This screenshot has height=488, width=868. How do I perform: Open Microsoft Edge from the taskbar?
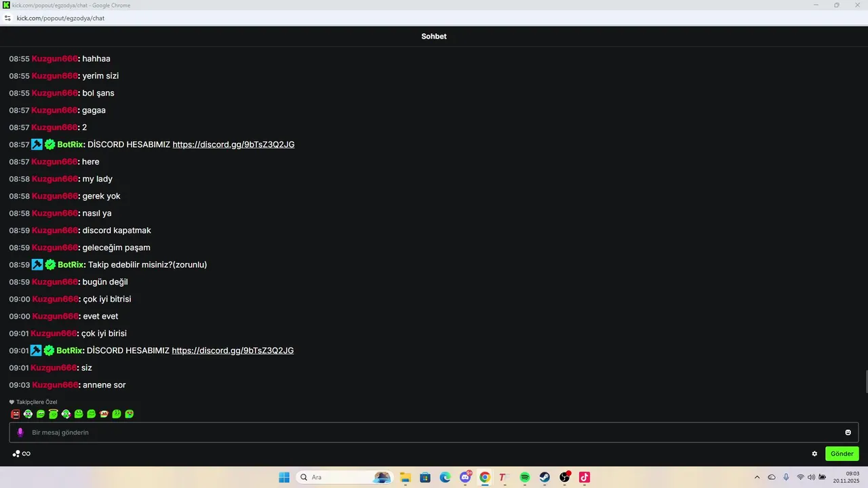445,477
